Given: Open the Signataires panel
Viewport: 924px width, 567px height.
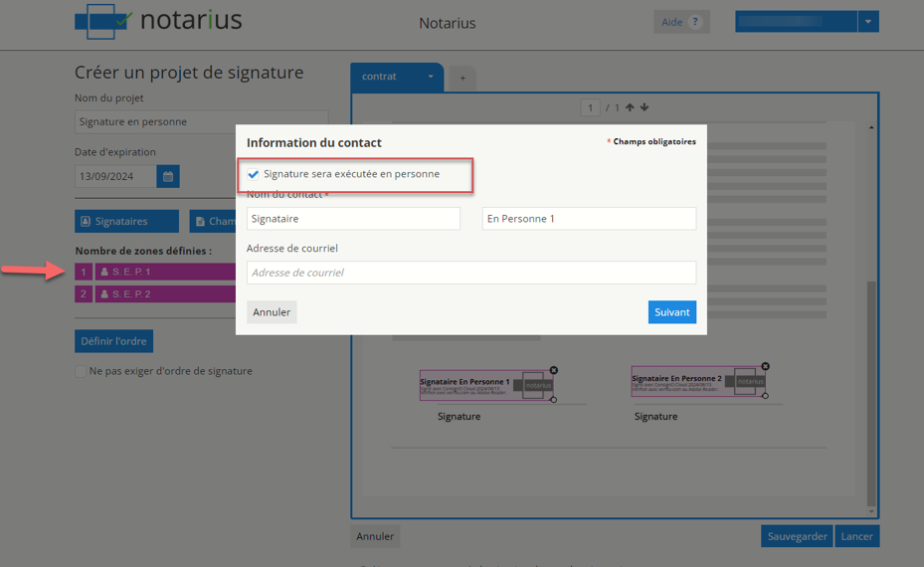Looking at the screenshot, I should tap(126, 221).
